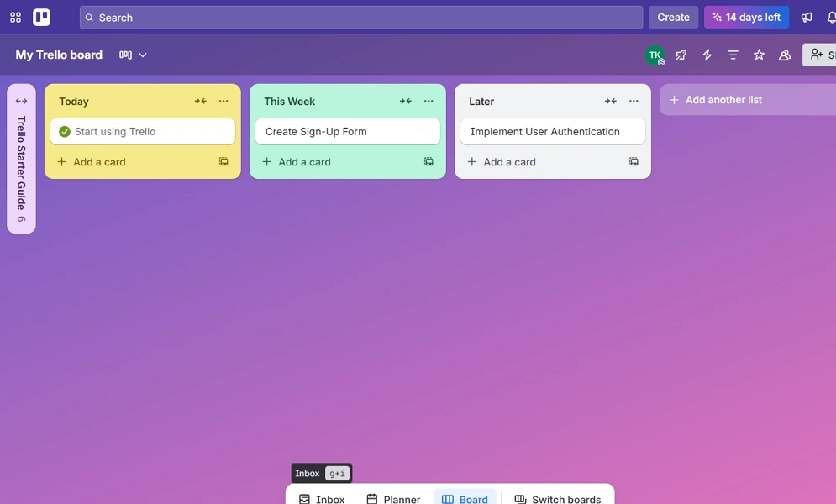The height and width of the screenshot is (504, 836).
Task: Open the Create Sign-Up Form card
Action: coord(348,132)
